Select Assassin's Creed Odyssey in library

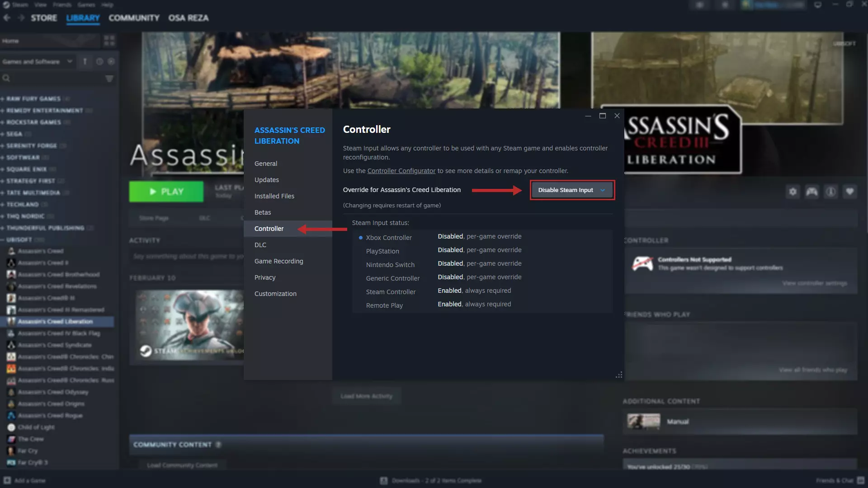coord(53,392)
